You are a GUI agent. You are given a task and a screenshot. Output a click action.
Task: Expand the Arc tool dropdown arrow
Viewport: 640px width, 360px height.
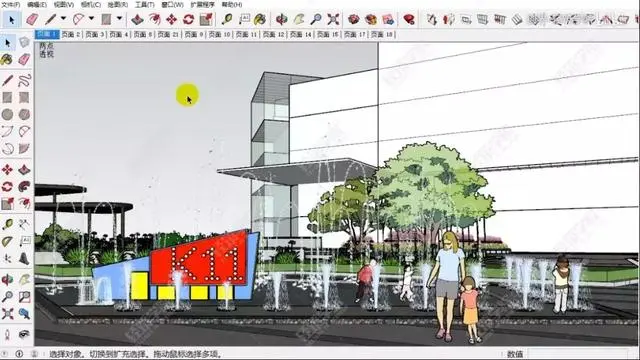(x=91, y=19)
